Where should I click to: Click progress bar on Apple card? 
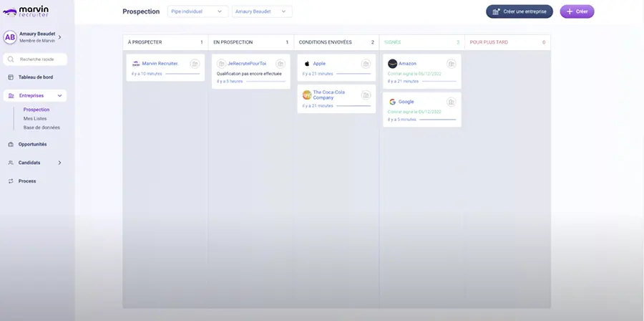(353, 74)
